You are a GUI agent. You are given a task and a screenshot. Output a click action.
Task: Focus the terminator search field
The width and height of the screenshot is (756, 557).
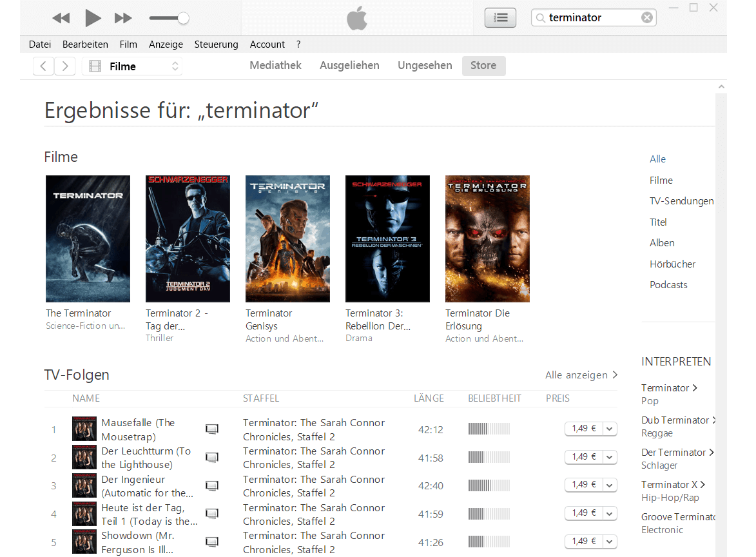coord(594,18)
